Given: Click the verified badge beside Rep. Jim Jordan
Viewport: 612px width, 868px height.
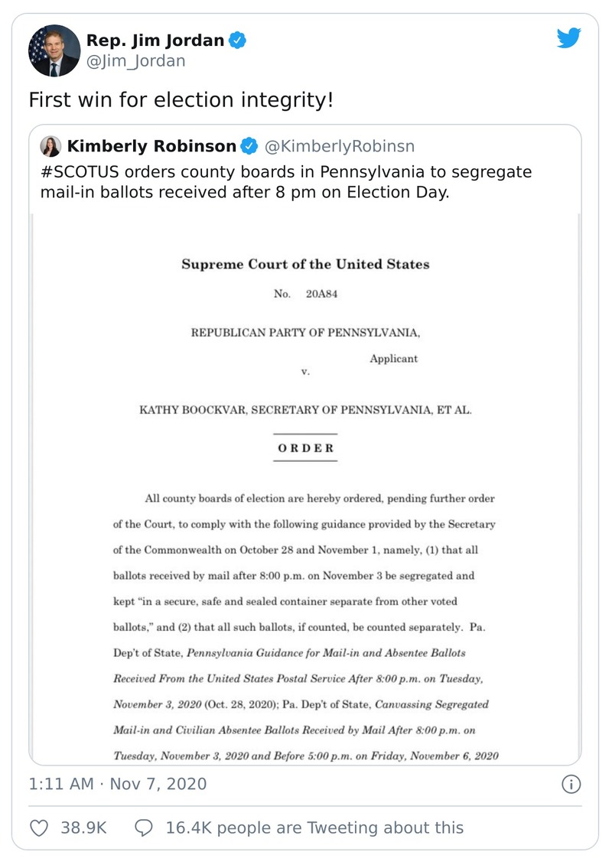Looking at the screenshot, I should 239,41.
